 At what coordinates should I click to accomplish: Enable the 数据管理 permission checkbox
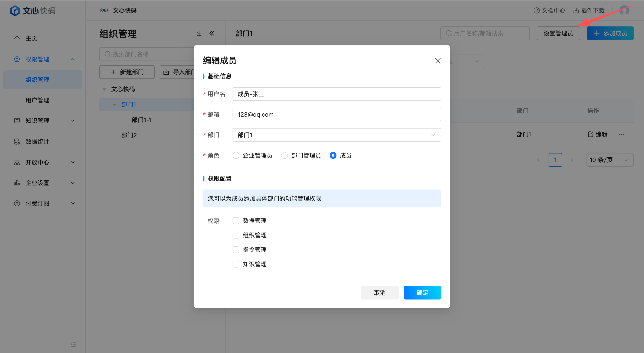click(236, 221)
